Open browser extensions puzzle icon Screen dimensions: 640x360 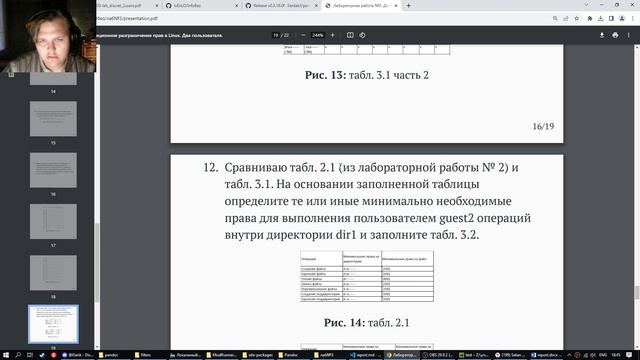pyautogui.click(x=590, y=18)
